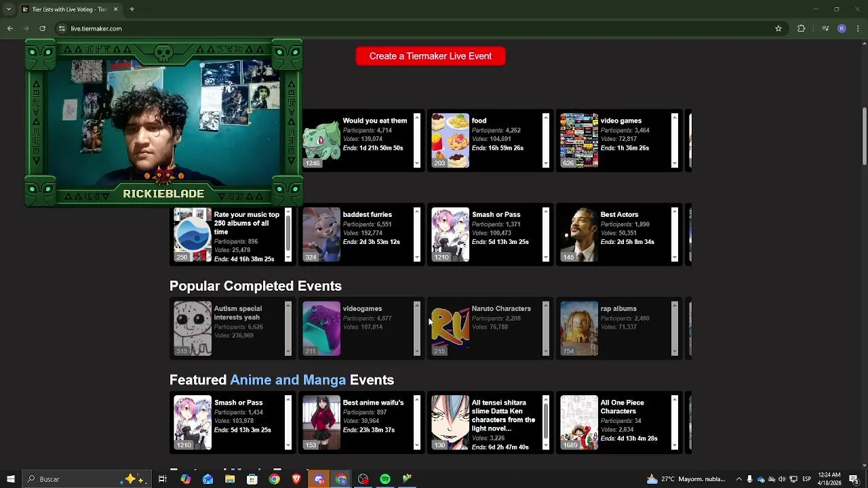This screenshot has width=868, height=488.
Task: Open the food event thumbnail
Action: (x=450, y=140)
